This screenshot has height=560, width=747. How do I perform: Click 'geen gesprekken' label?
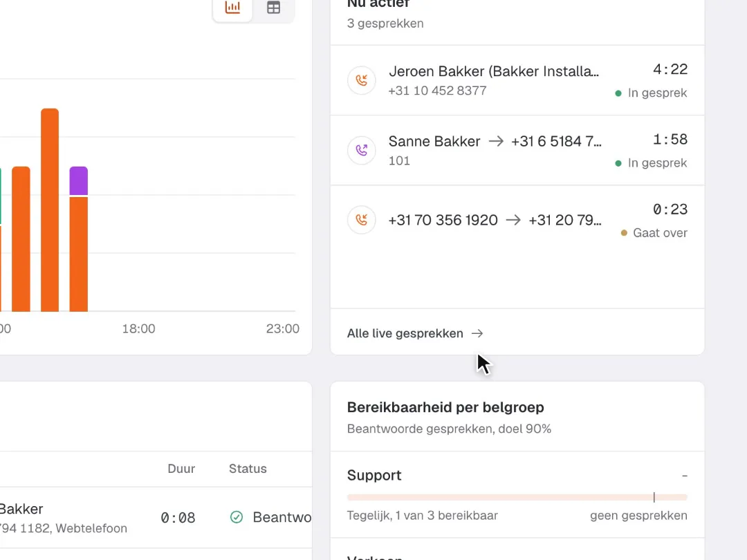(x=639, y=516)
